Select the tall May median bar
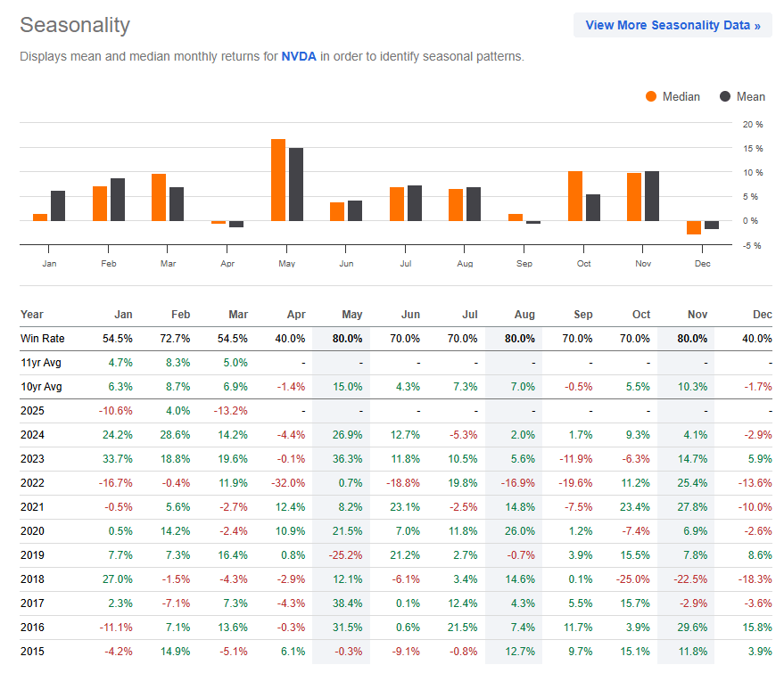 click(276, 178)
